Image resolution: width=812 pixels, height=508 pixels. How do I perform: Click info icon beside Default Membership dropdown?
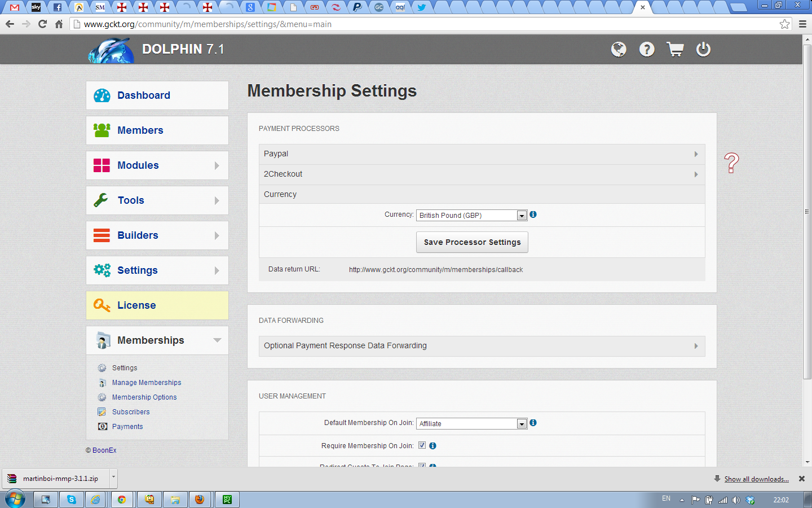click(x=533, y=423)
